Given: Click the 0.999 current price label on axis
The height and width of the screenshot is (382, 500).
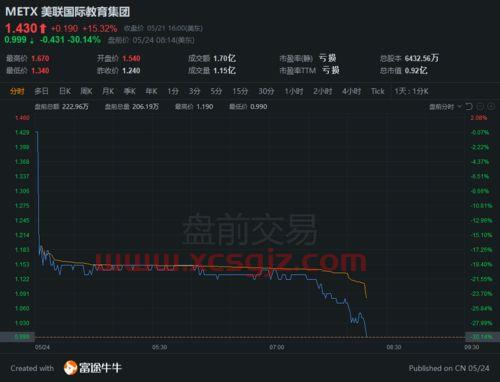Looking at the screenshot, I should [x=22, y=337].
